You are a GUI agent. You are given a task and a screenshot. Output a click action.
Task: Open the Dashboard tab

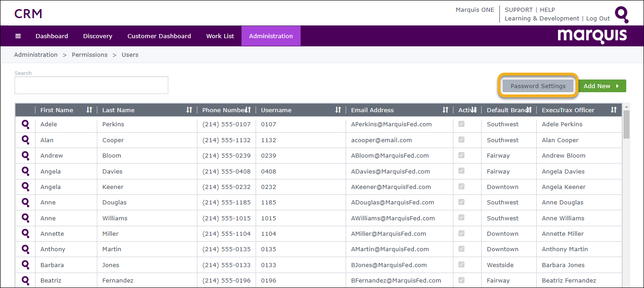pos(52,36)
